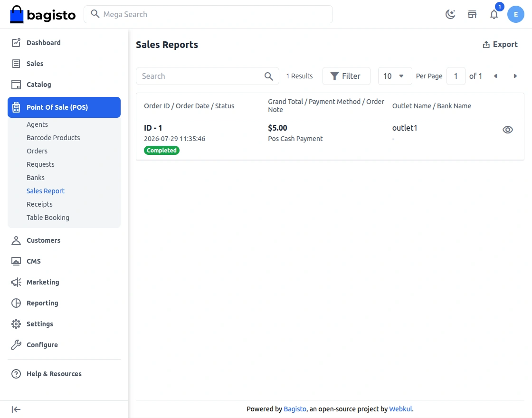Open the Bagisto footer link
This screenshot has height=418, width=532.
coord(295,409)
